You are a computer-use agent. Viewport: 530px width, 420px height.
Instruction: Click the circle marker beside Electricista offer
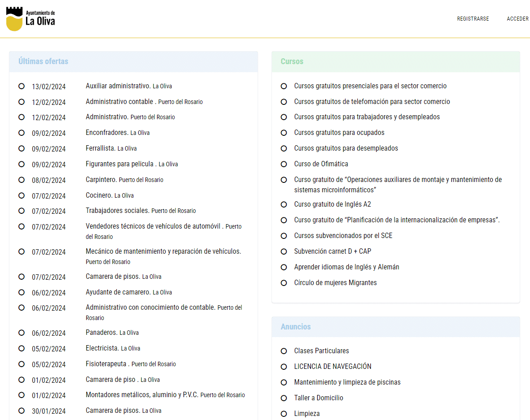22,348
